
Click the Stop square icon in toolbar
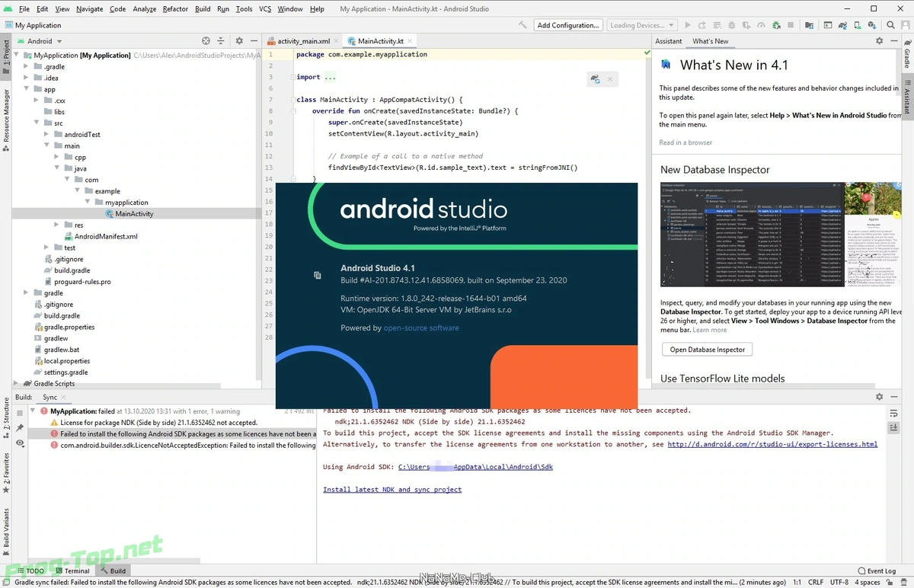point(791,25)
